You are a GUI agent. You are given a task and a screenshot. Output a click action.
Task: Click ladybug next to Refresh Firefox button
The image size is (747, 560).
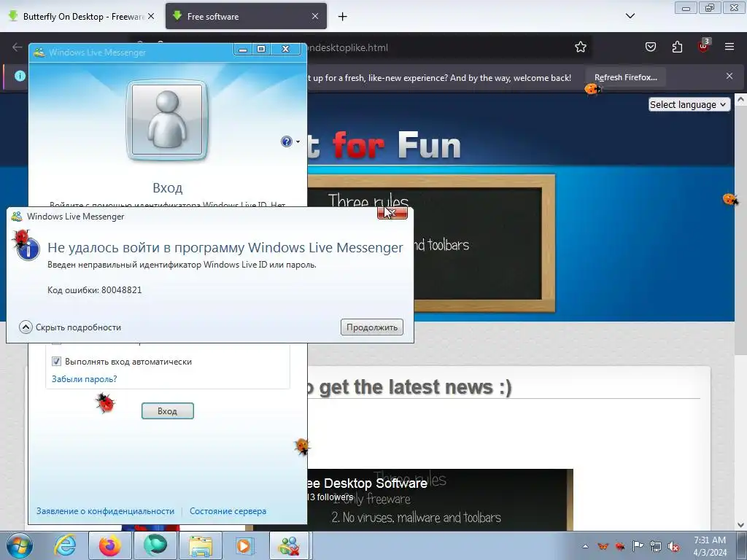point(592,89)
